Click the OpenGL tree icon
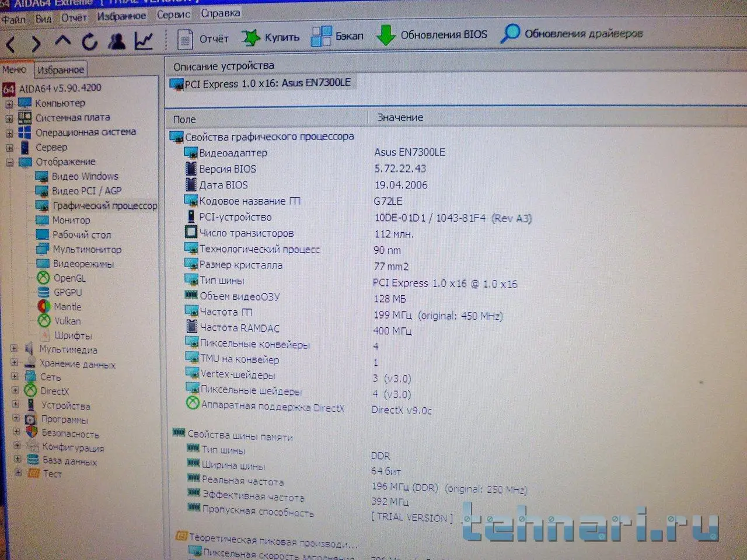 [x=43, y=278]
